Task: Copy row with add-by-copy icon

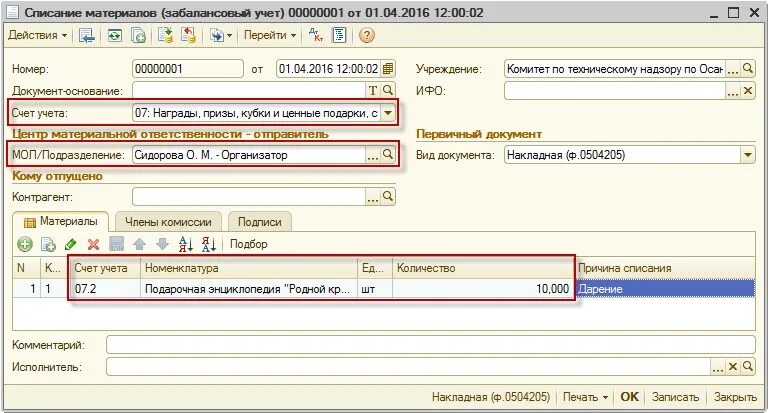Action: pos(48,244)
